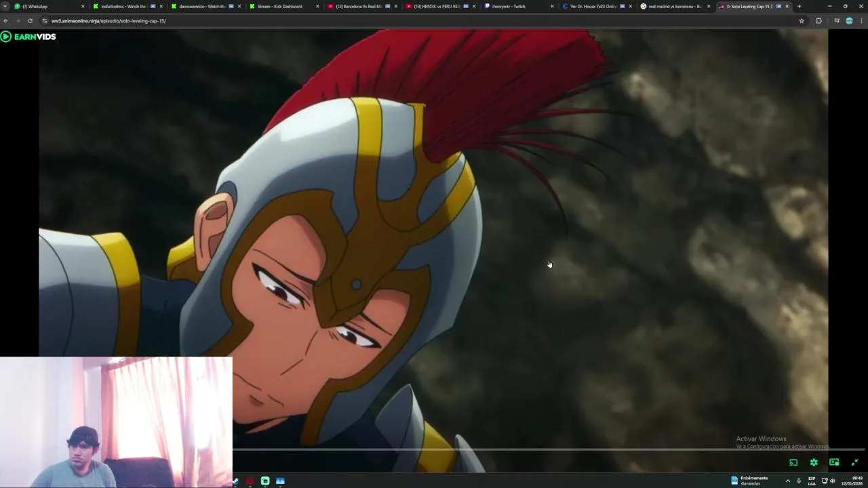Image resolution: width=868 pixels, height=488 pixels.
Task: Switch the ESP LAA keyboard layout
Action: coord(812,481)
